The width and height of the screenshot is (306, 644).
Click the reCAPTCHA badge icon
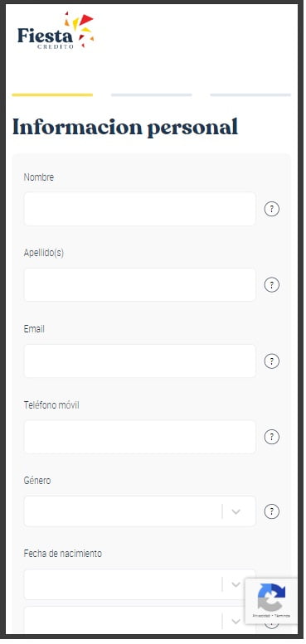pos(271,598)
